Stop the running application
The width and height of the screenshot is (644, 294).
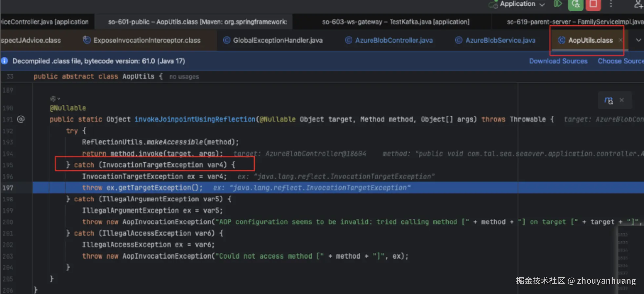click(x=593, y=4)
